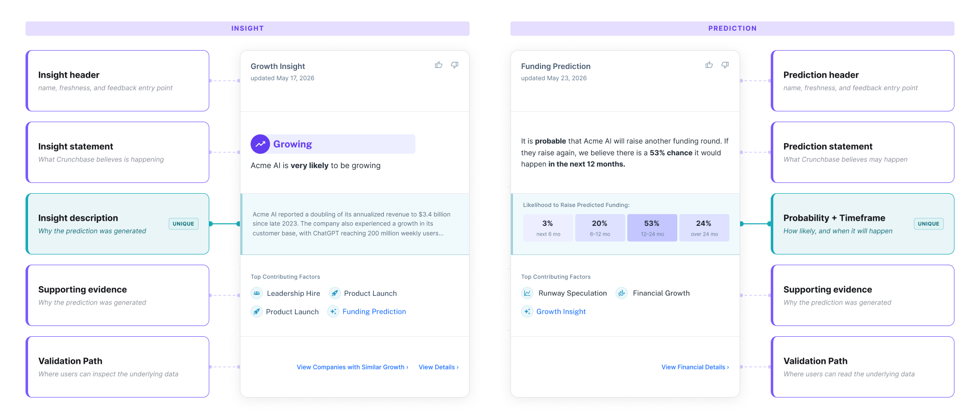Click the Funding Prediction sparkle icon

(333, 311)
